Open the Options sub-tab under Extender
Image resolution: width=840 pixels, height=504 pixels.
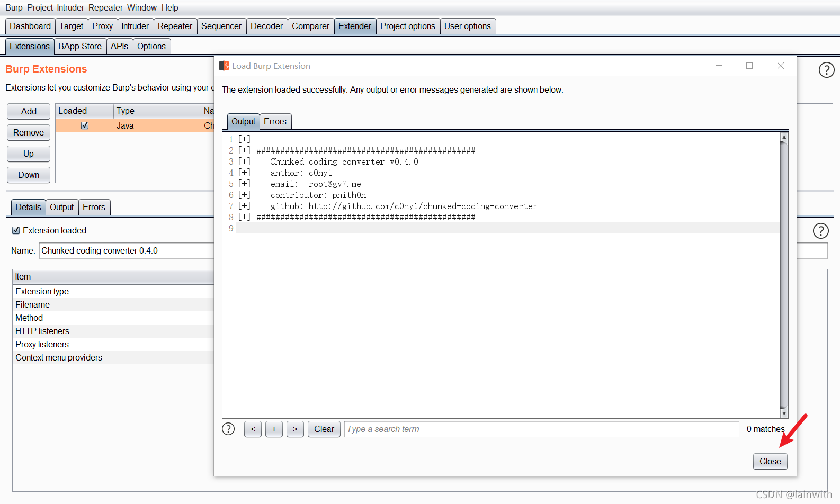pyautogui.click(x=151, y=47)
